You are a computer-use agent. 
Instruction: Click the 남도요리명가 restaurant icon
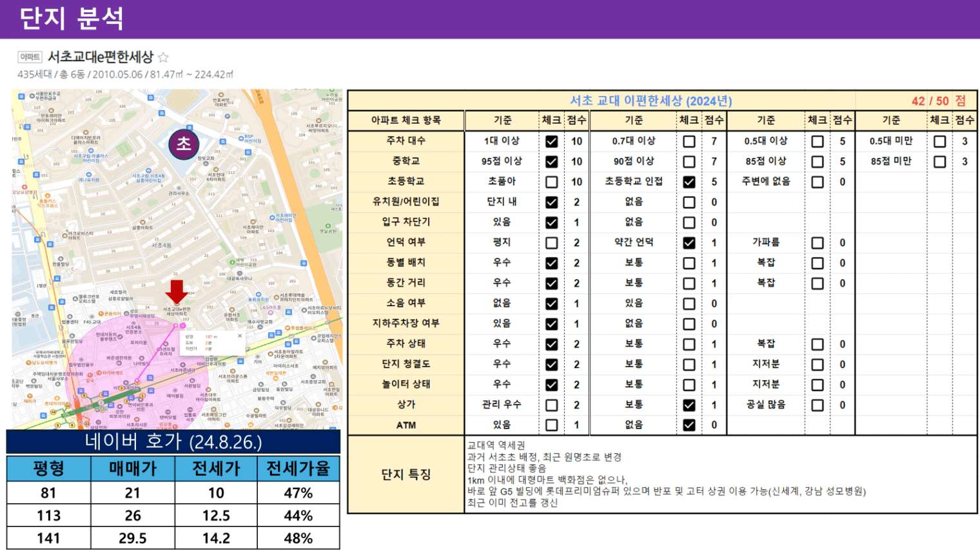coord(28,362)
